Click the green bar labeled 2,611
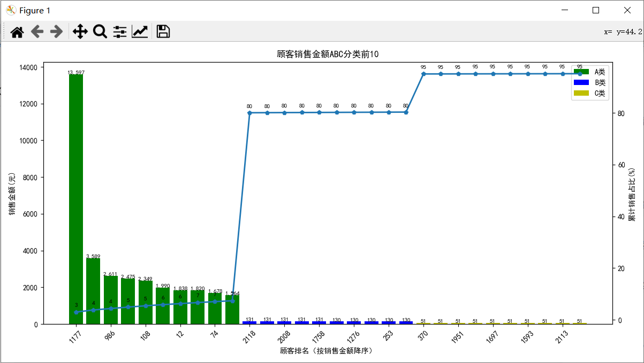644x363 pixels. point(111,300)
